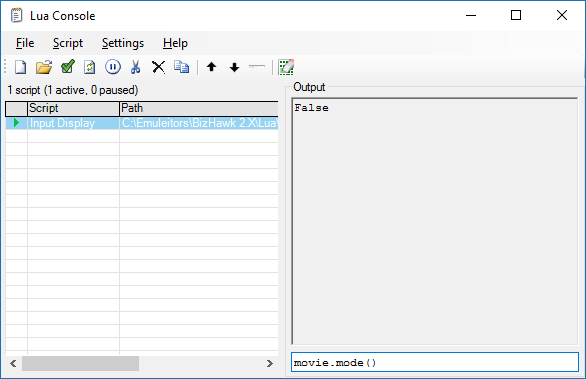Click the Lua Console notepad title icon
This screenshot has width=586, height=379.
pyautogui.click(x=16, y=15)
